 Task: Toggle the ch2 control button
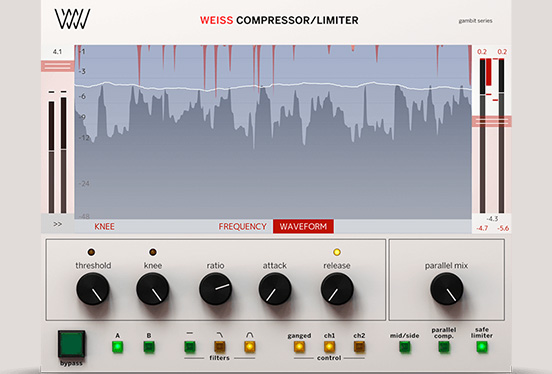(359, 347)
